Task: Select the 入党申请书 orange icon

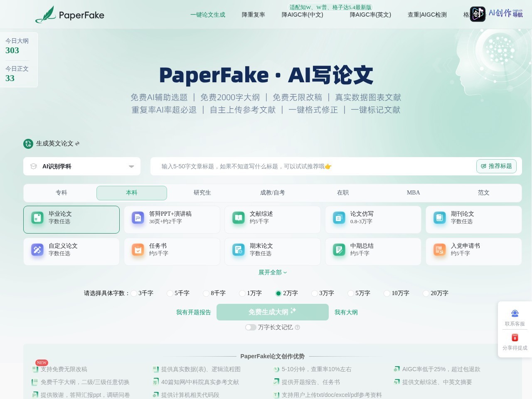Action: (x=440, y=249)
